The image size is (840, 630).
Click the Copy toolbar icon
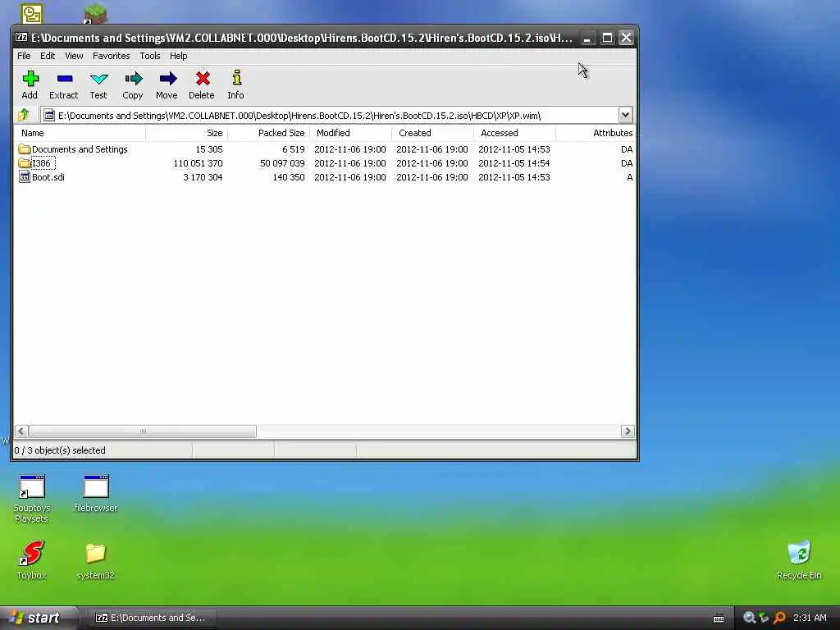coord(133,79)
